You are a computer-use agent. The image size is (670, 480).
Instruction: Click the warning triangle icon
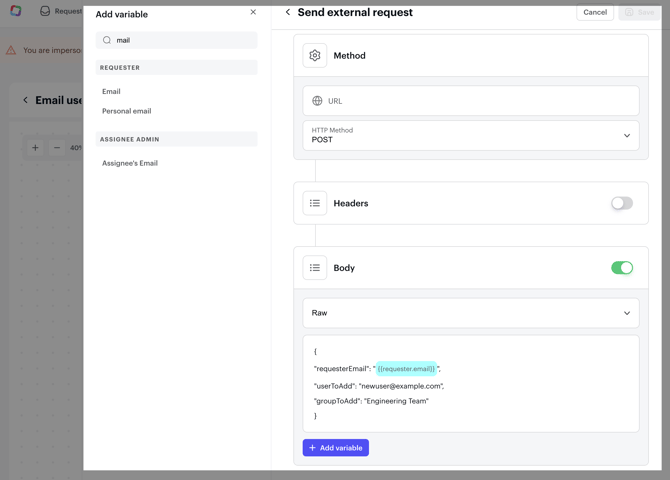pyautogui.click(x=11, y=50)
